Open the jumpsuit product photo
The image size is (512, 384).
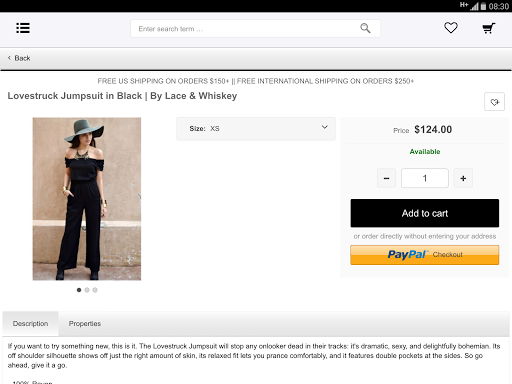[x=87, y=199]
